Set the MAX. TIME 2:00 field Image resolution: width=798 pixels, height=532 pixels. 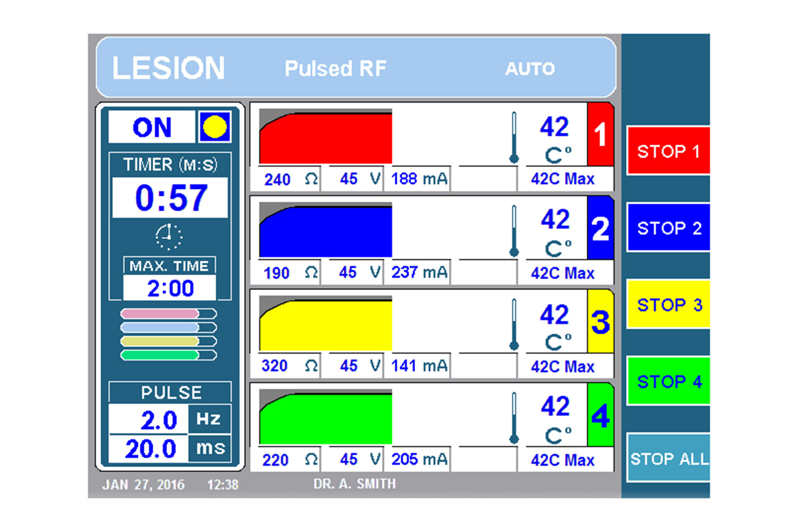click(170, 288)
